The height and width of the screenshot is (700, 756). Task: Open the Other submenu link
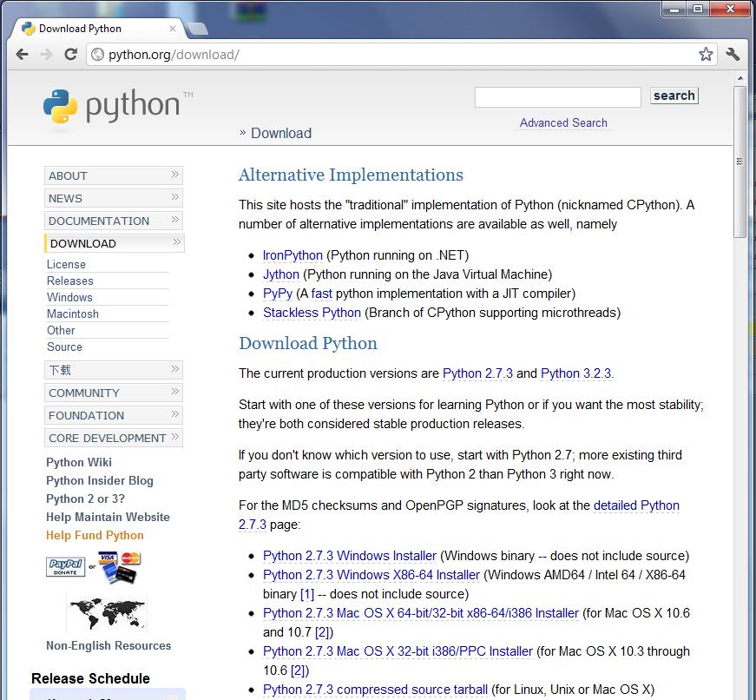point(61,331)
